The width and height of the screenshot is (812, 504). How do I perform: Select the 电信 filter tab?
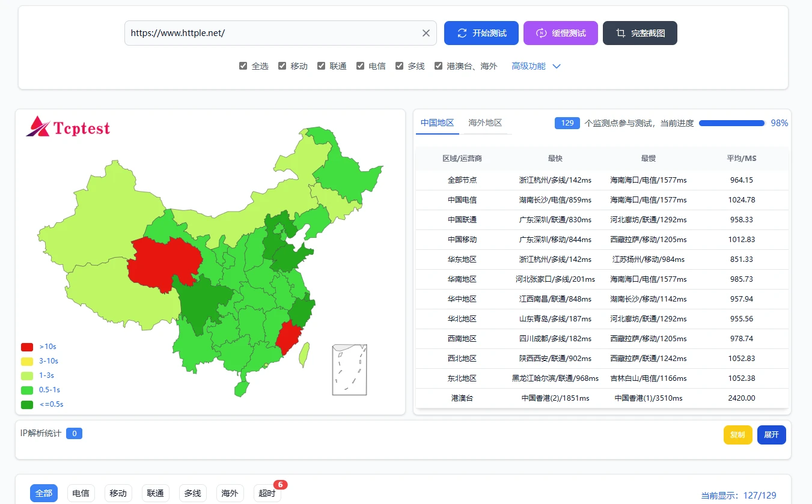pos(81,493)
